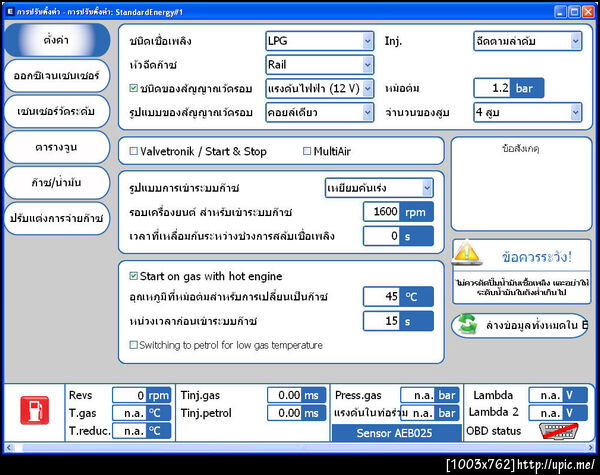Open the Rail injector dropdown
This screenshot has width=600, height=475.
coord(320,65)
